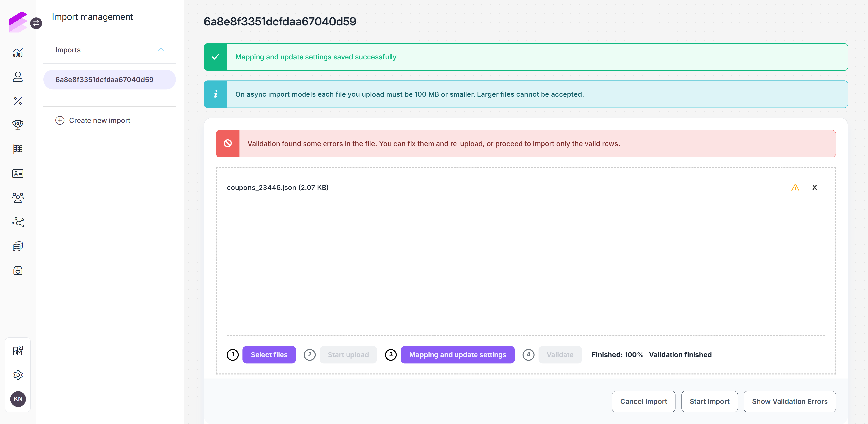
Task: Open the coins stack icon
Action: click(18, 246)
